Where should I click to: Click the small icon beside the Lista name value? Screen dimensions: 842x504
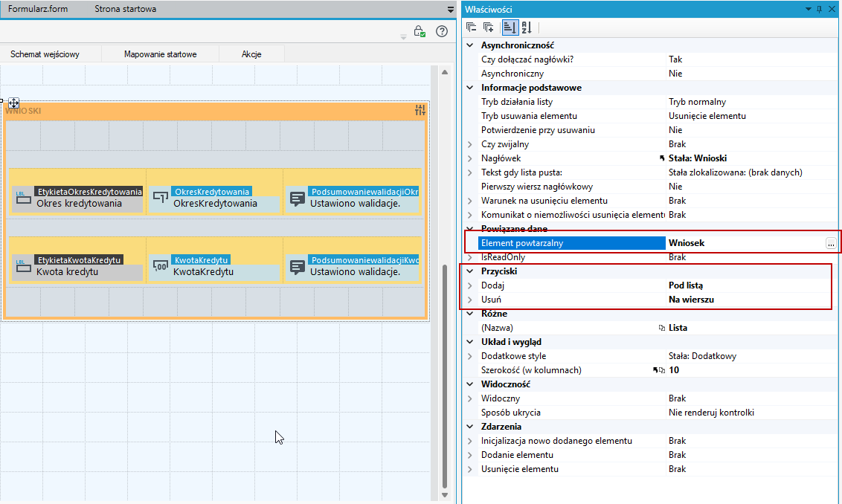[x=662, y=328]
